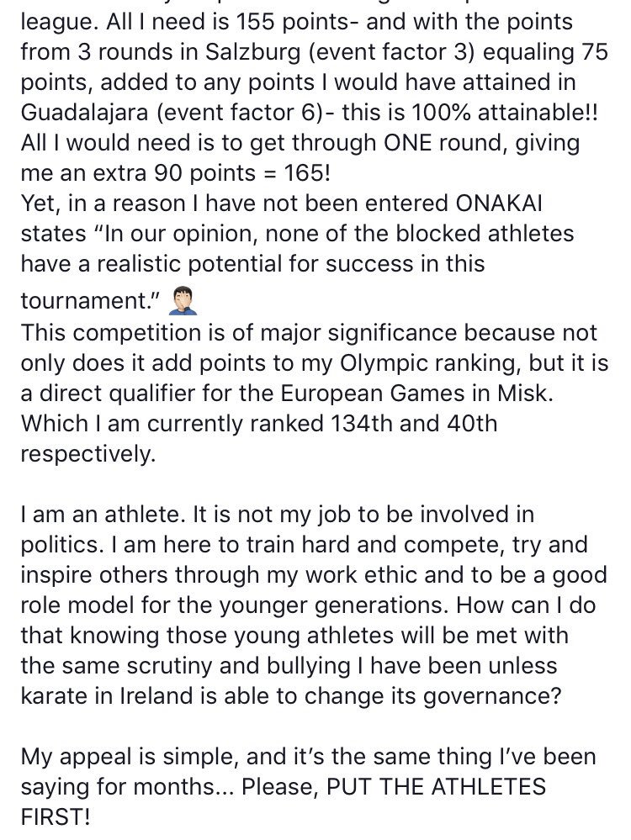Click the final word 'FIRST!'
Screen dimensions: 631x840
tap(56, 817)
